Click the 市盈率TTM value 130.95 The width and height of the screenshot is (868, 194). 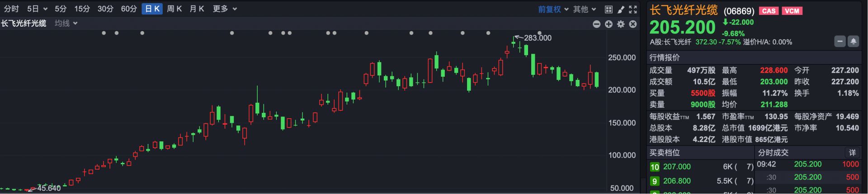click(776, 116)
